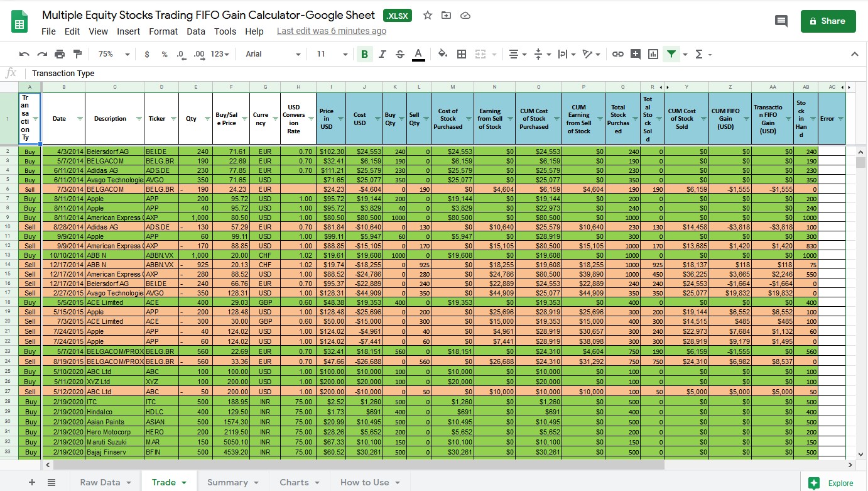Open the zoom level dropdown at 75%

click(x=114, y=54)
